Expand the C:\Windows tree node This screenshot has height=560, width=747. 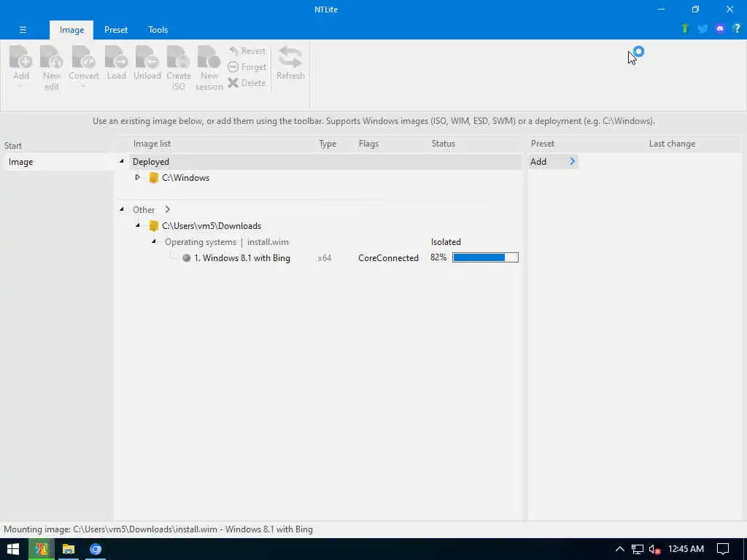(138, 177)
